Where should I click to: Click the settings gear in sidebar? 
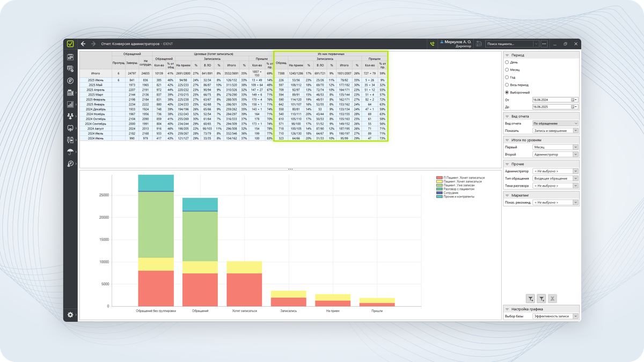pyautogui.click(x=70, y=315)
